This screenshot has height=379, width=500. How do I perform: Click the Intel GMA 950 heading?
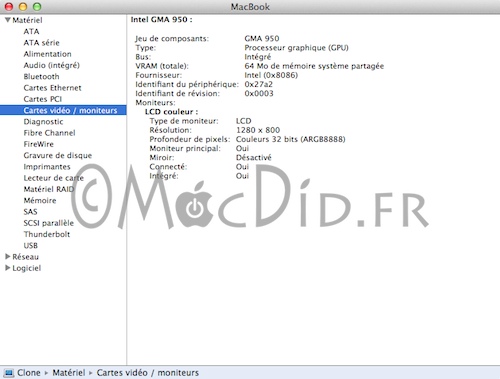(161, 19)
